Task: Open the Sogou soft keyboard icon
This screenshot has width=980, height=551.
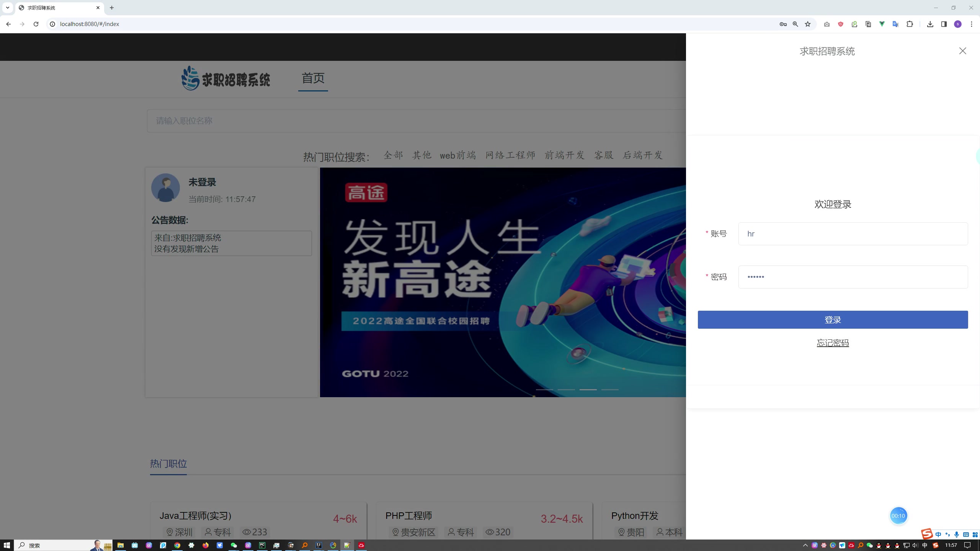Action: click(966, 535)
